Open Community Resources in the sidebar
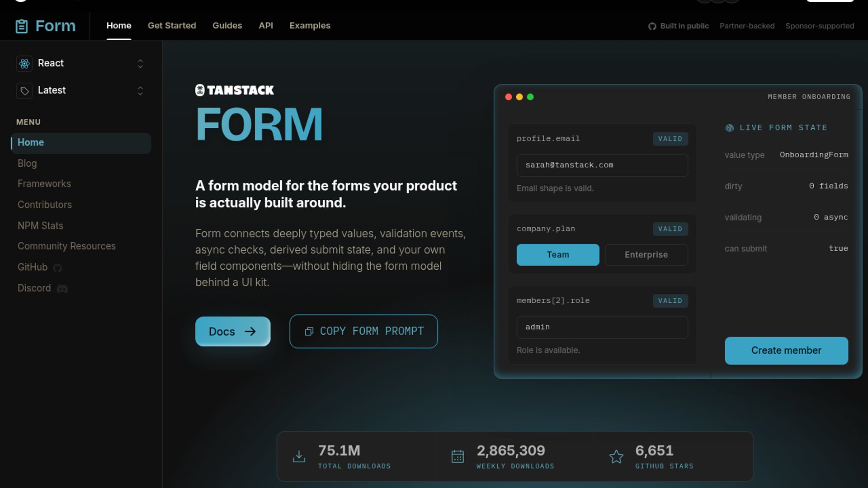 [x=66, y=246]
